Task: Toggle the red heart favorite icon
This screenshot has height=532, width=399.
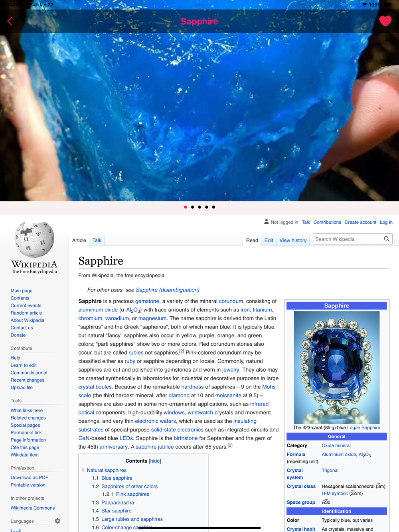Action: point(385,21)
